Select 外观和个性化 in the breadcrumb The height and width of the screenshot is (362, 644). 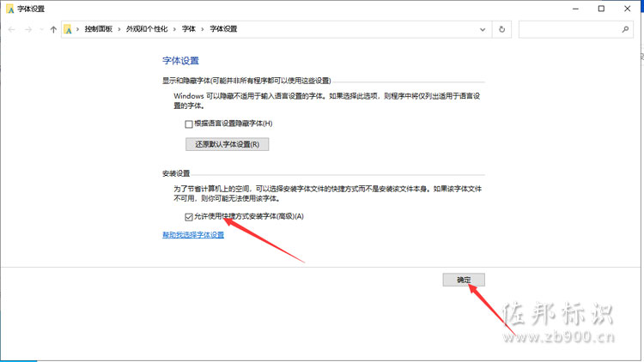[147, 28]
